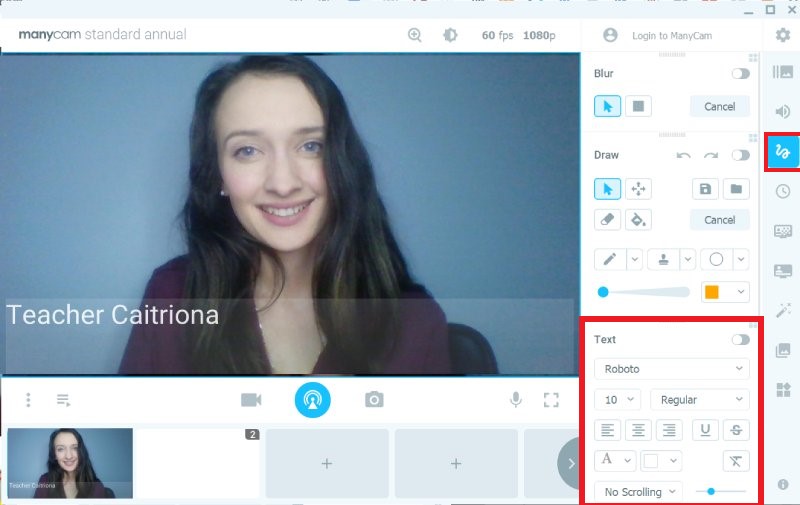Select the pencil drawing tool
This screenshot has height=505, width=800.
click(x=610, y=260)
